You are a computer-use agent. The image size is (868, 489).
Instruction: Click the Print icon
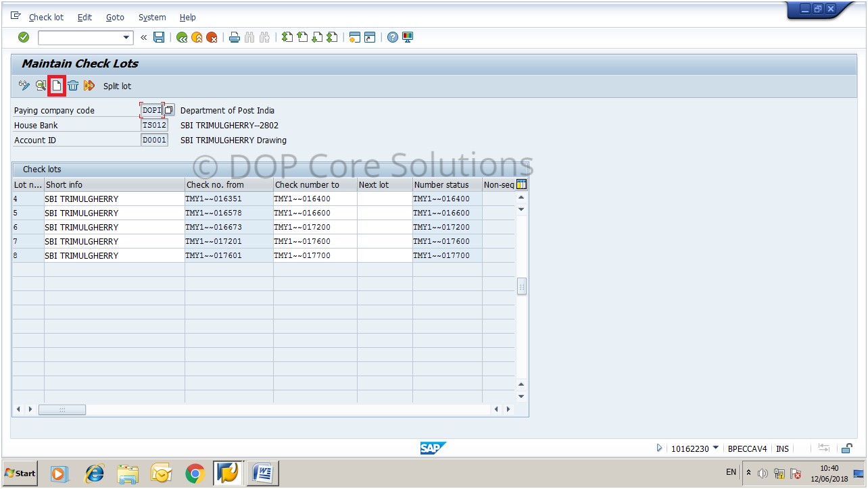click(234, 37)
